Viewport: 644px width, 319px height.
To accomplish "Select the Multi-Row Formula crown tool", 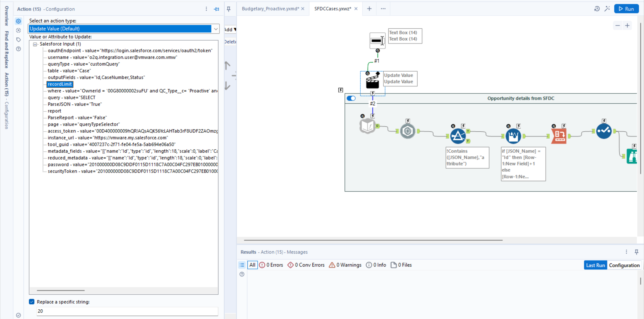I will tap(513, 136).
